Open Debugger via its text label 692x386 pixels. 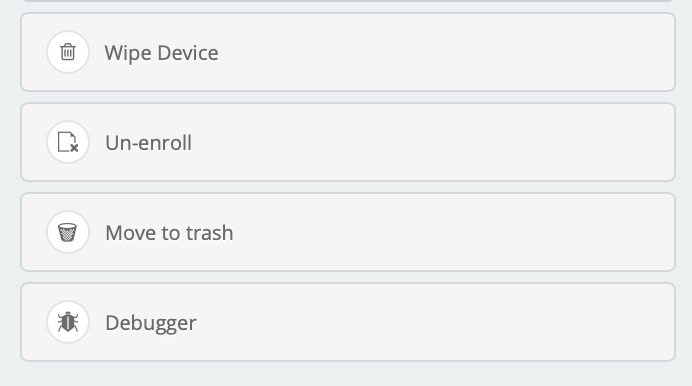click(x=151, y=323)
